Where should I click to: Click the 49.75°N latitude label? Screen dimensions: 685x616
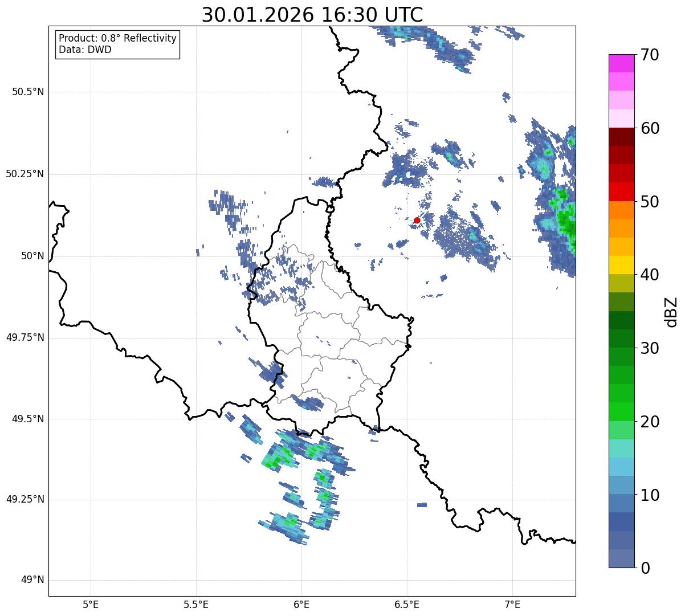click(x=25, y=337)
